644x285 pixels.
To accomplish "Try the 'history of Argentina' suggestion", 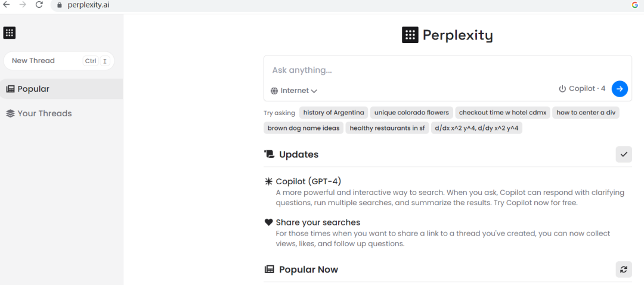I will [x=333, y=113].
